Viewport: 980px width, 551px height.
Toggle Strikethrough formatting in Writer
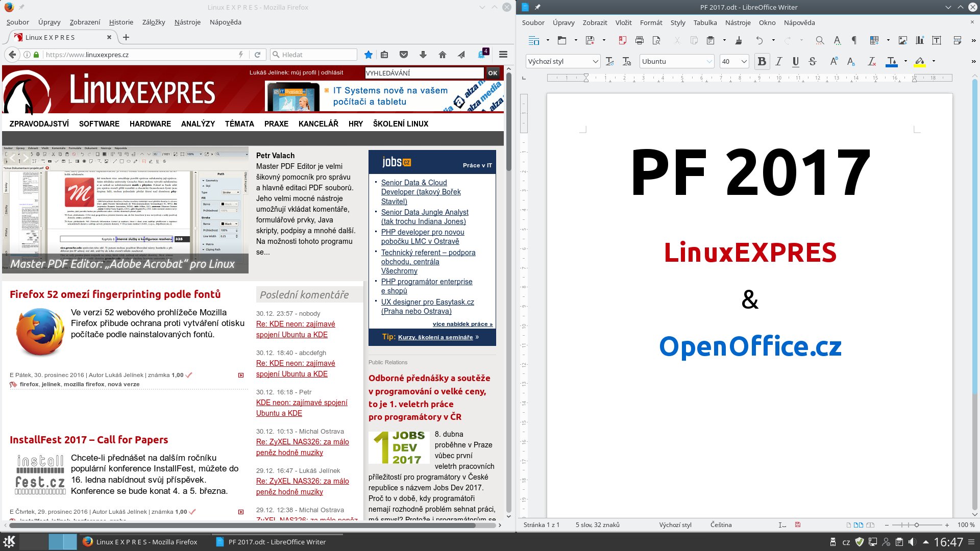(x=813, y=61)
